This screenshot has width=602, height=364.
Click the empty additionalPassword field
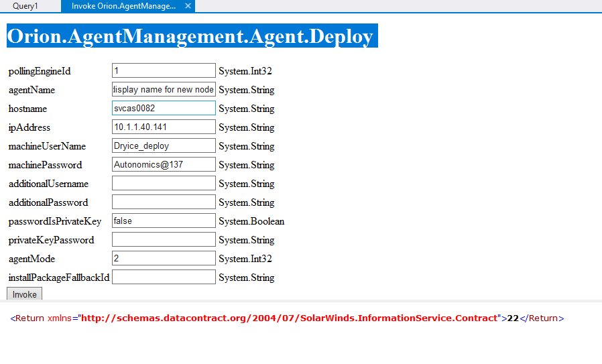pyautogui.click(x=164, y=202)
